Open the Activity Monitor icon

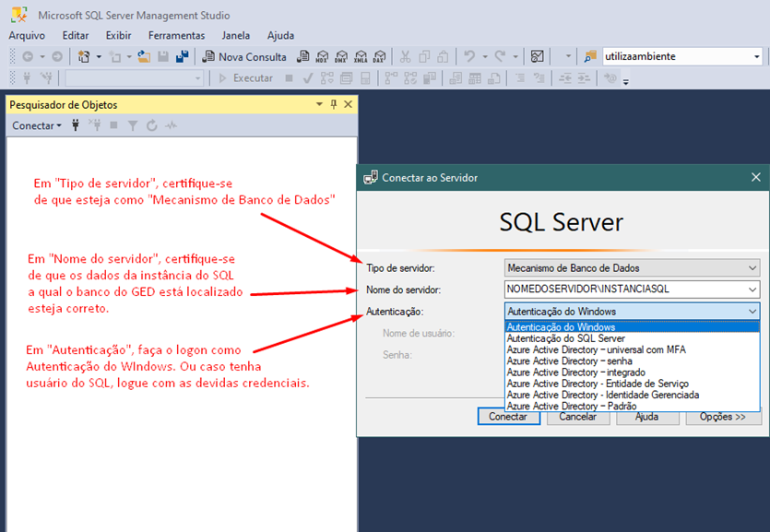538,57
